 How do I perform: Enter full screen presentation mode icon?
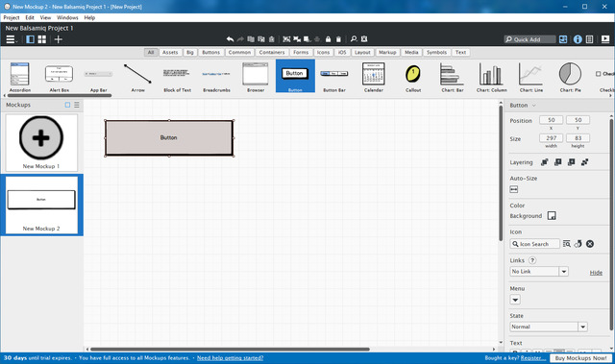(605, 39)
